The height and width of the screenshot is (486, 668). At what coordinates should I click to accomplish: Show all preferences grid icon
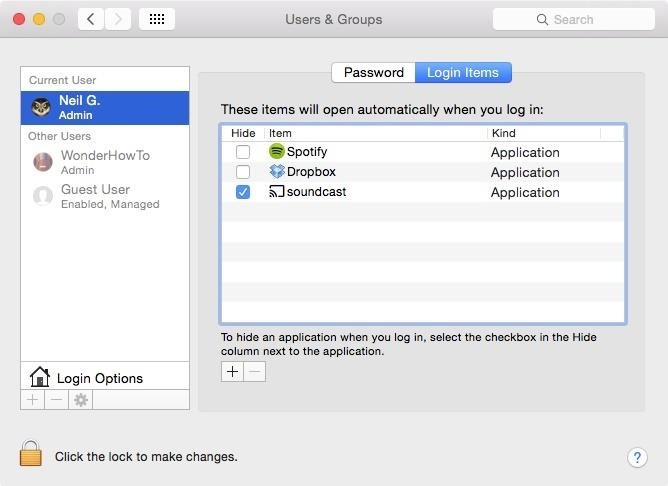pyautogui.click(x=157, y=19)
